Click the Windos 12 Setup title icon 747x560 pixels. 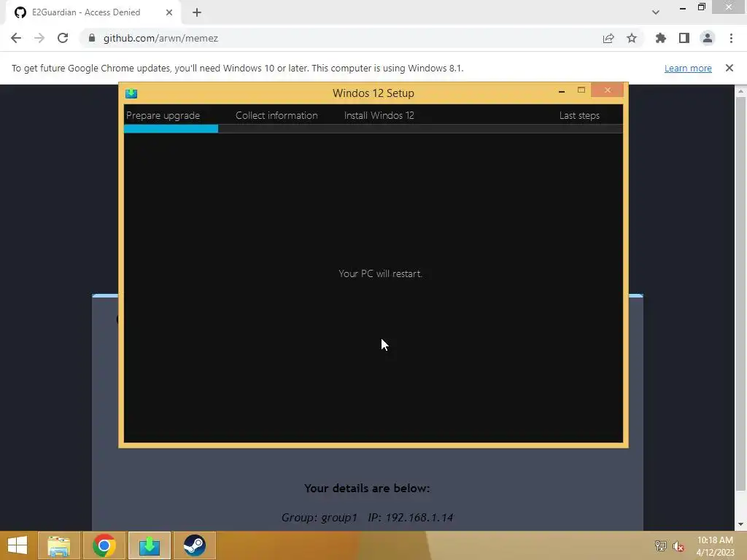(131, 93)
